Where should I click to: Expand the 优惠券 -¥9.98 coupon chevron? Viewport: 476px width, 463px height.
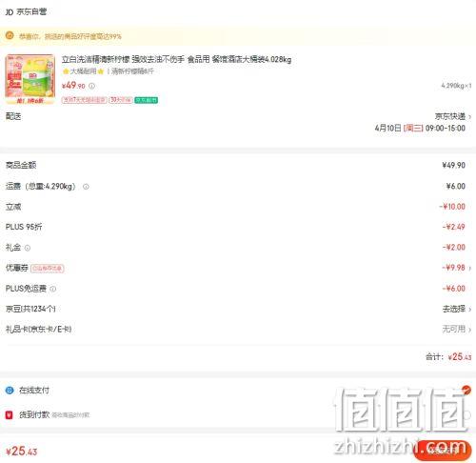pyautogui.click(x=470, y=268)
